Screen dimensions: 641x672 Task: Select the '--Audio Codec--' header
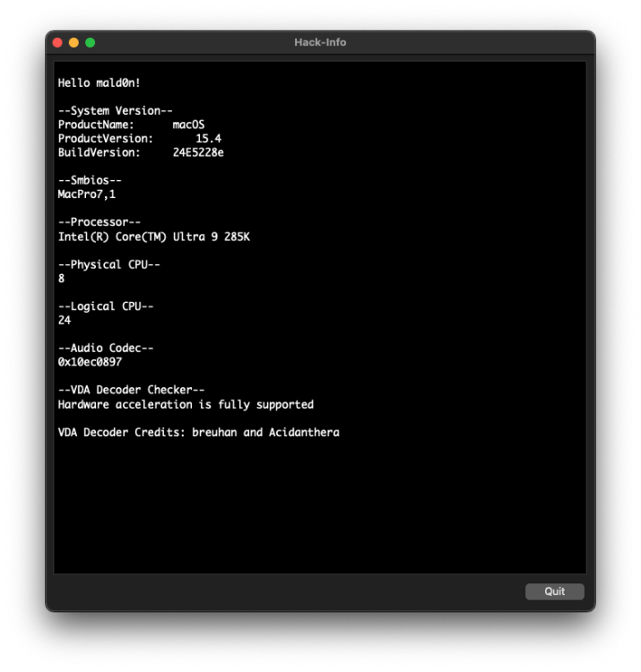(106, 348)
